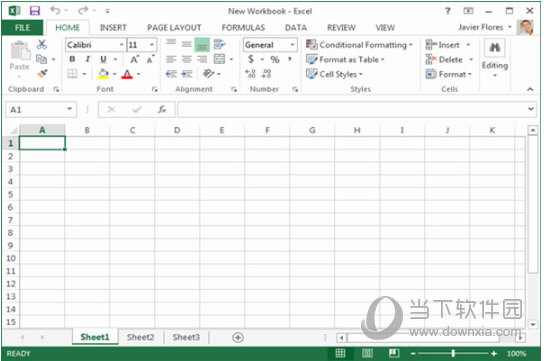Expand Format as Table gallery
Viewport: 546px width, 361px height.
pos(345,60)
